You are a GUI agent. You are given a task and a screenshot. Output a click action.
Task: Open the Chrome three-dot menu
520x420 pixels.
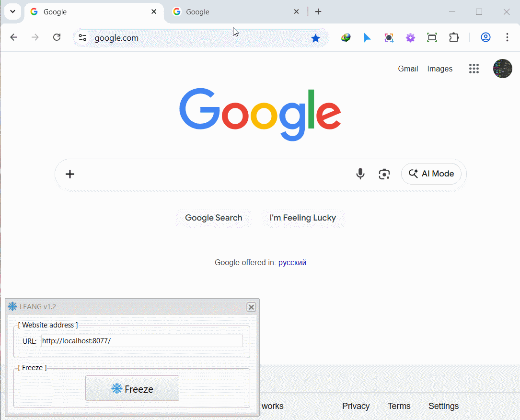pyautogui.click(x=507, y=37)
